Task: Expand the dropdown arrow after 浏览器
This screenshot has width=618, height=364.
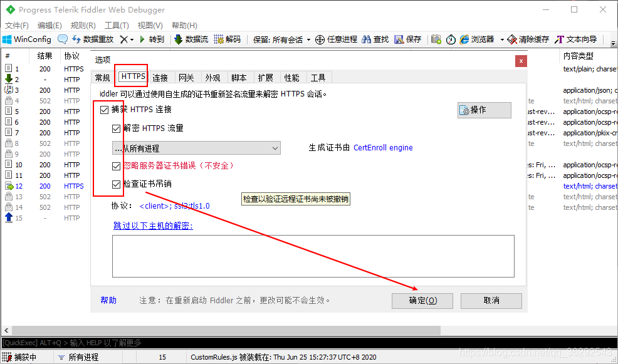Action: pyautogui.click(x=501, y=40)
